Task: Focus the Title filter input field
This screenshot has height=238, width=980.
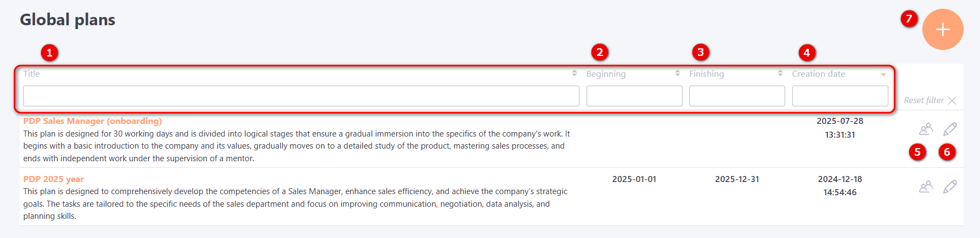Action: (301, 96)
